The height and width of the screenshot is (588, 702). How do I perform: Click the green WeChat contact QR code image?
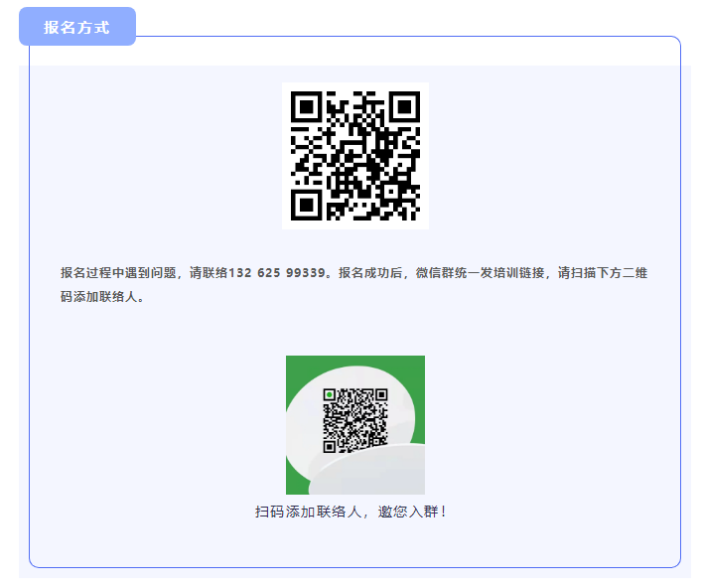click(x=355, y=425)
